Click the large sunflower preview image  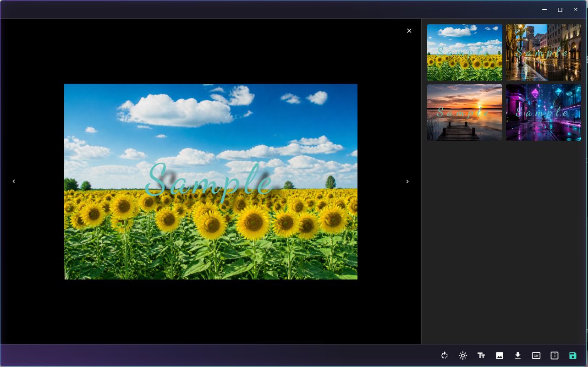[x=211, y=181]
